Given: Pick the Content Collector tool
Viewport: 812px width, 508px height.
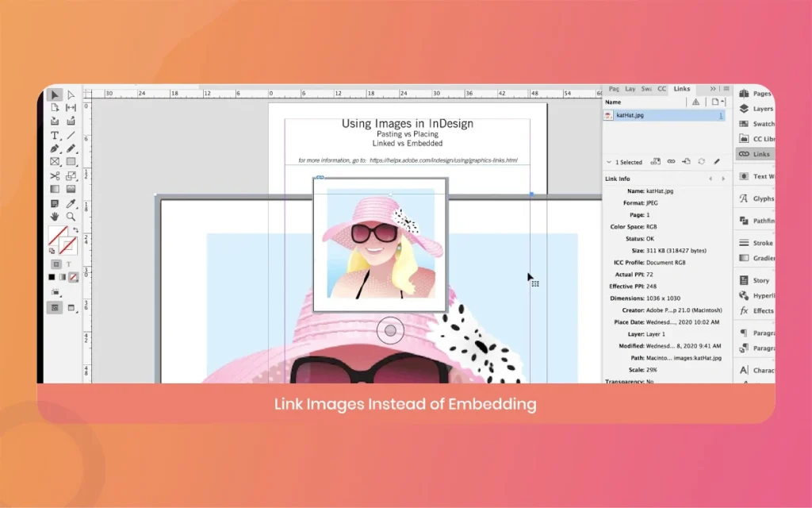Looking at the screenshot, I should tap(55, 121).
